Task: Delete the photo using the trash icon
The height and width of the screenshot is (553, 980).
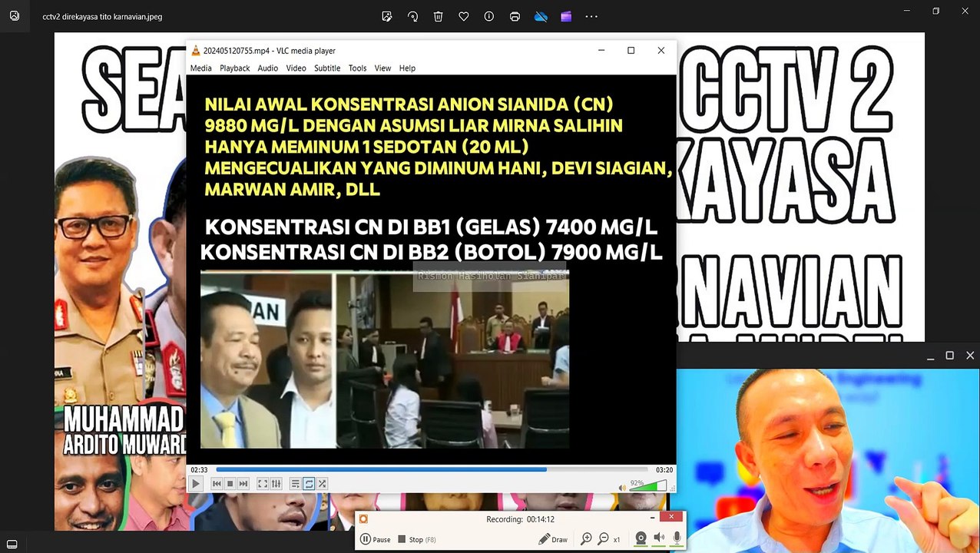Action: pyautogui.click(x=438, y=16)
